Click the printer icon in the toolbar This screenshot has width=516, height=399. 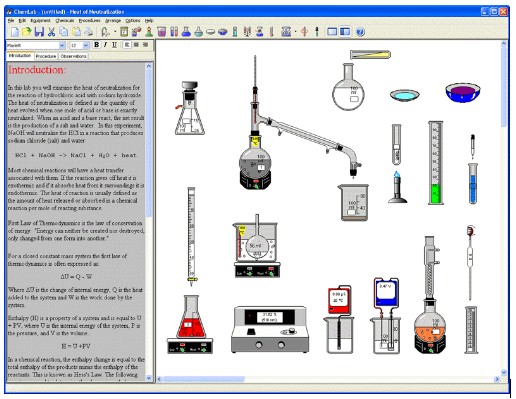[x=88, y=32]
